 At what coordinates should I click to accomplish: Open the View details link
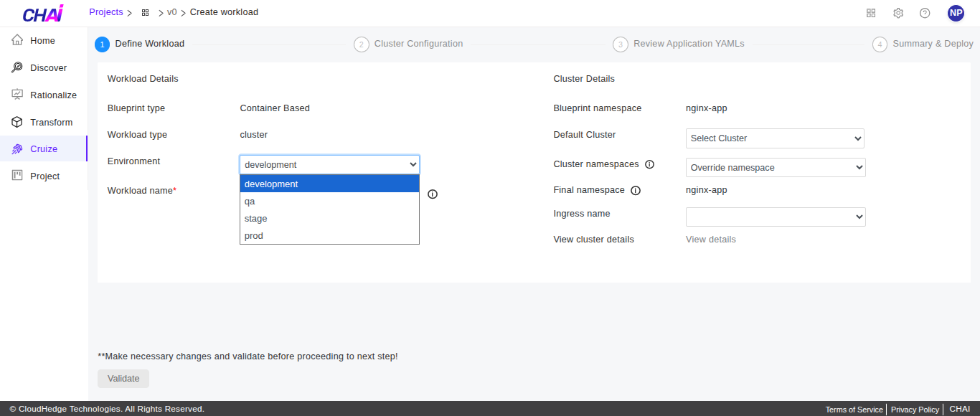pos(710,240)
